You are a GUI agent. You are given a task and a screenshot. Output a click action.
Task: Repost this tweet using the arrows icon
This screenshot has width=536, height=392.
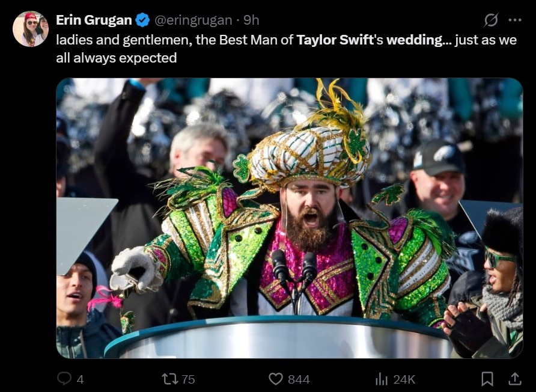[170, 379]
